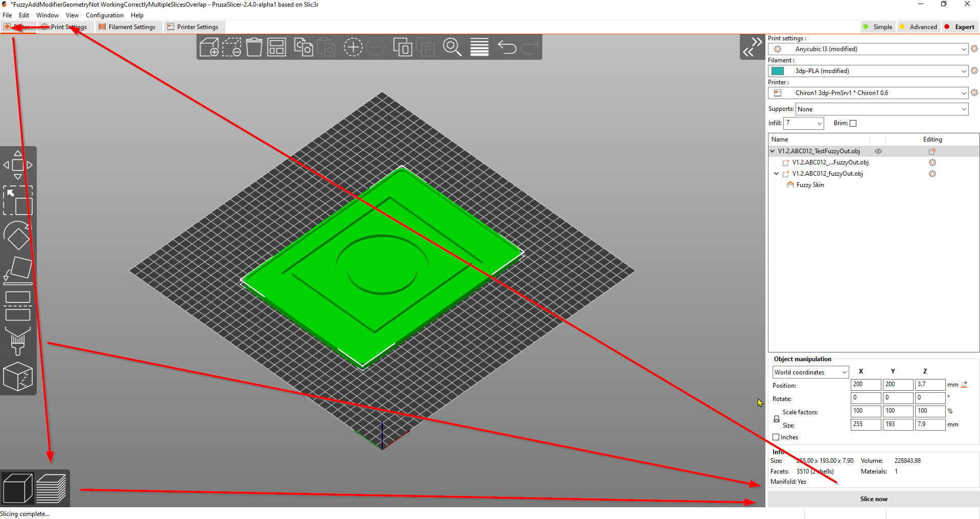This screenshot has height=519, width=980.
Task: Open the File menu
Action: click(x=7, y=15)
